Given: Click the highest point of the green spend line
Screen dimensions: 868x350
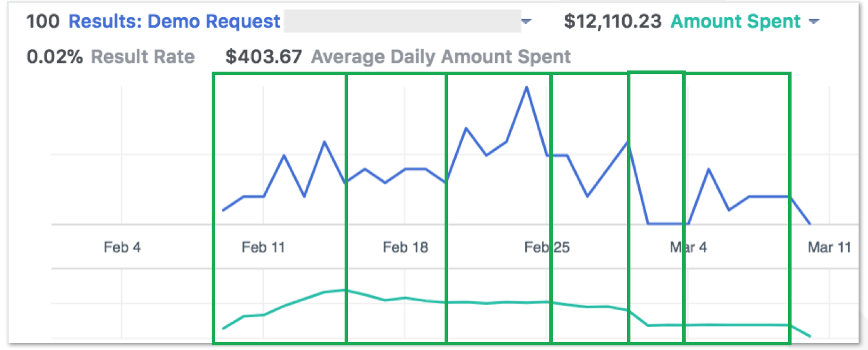Looking at the screenshot, I should [345, 290].
